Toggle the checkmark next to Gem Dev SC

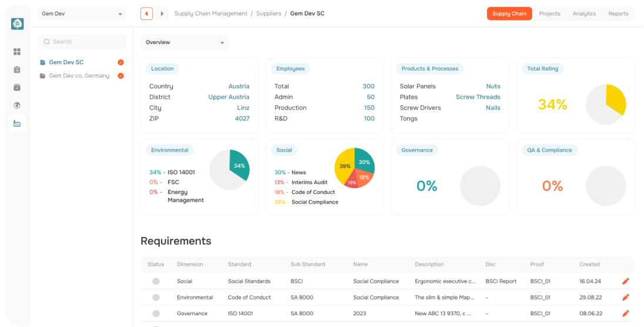(120, 62)
